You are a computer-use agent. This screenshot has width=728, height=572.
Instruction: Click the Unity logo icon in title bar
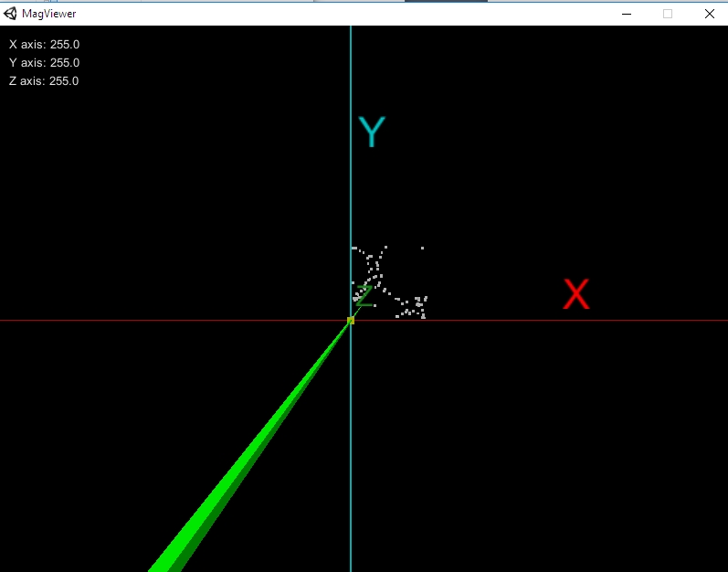10,14
